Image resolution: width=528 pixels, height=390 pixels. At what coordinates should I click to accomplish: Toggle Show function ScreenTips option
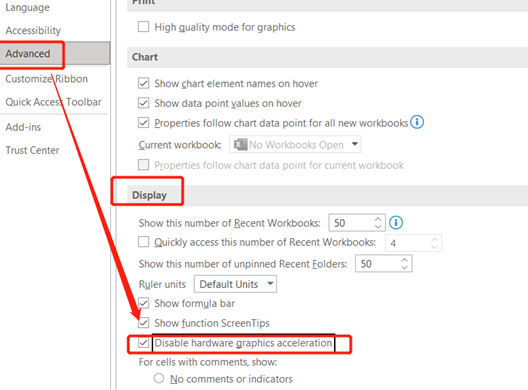(143, 323)
